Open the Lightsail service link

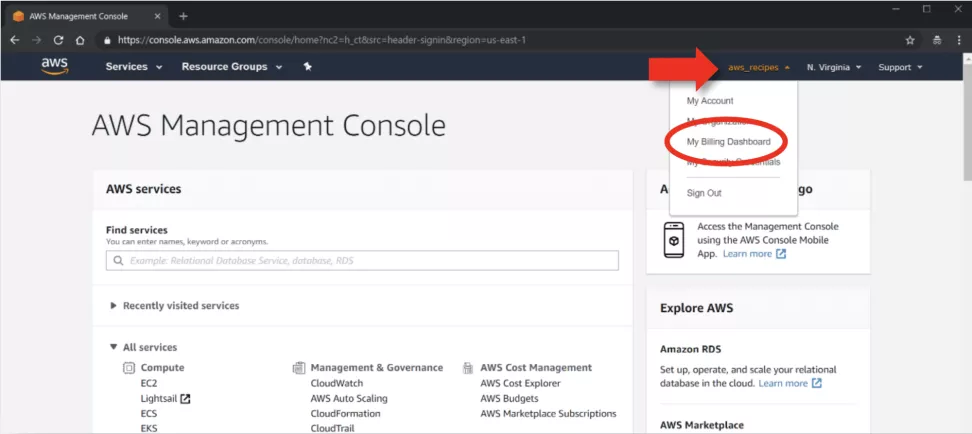[159, 399]
